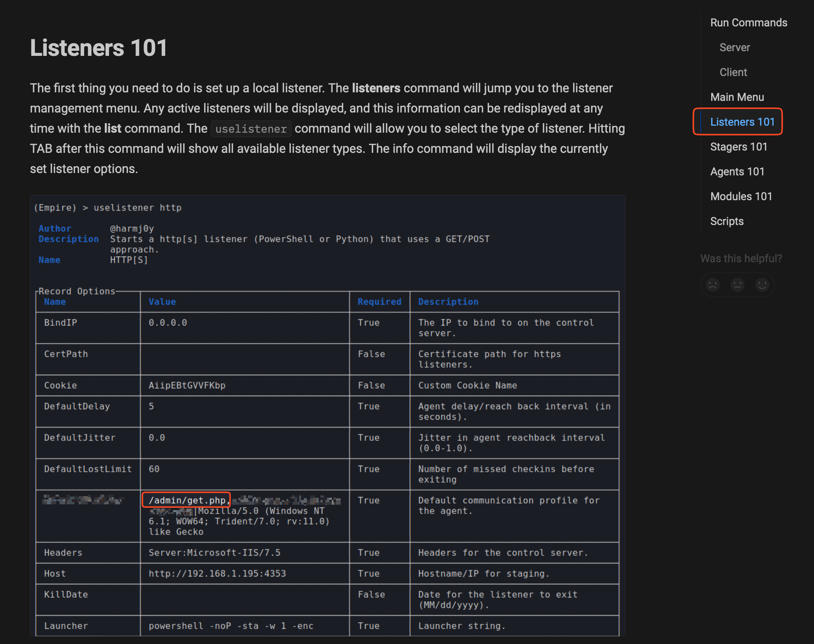Click the CertPath row name
Image resolution: width=814 pixels, height=644 pixels.
pos(66,354)
